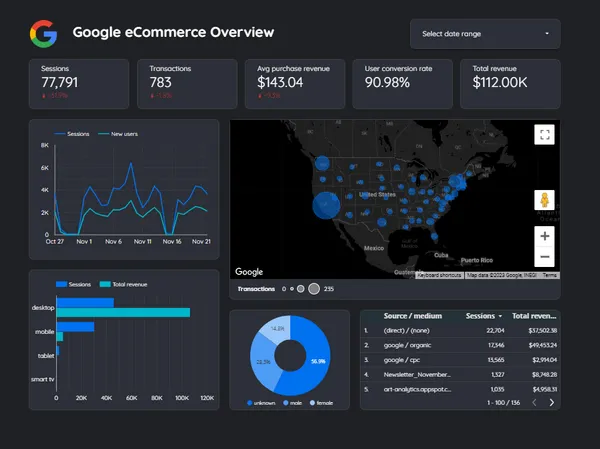Click the Sessions 77,791 scorecard
Viewport: 600px width, 449px height.
[x=79, y=84]
